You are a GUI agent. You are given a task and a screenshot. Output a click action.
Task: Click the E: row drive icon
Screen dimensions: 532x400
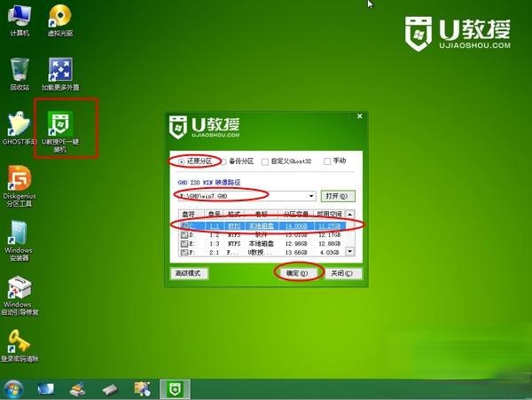[184, 244]
